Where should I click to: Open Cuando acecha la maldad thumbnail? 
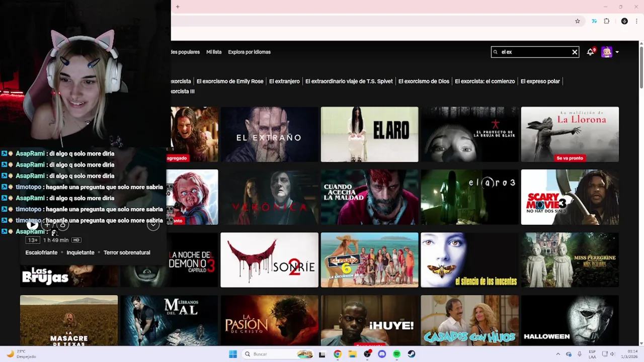369,197
